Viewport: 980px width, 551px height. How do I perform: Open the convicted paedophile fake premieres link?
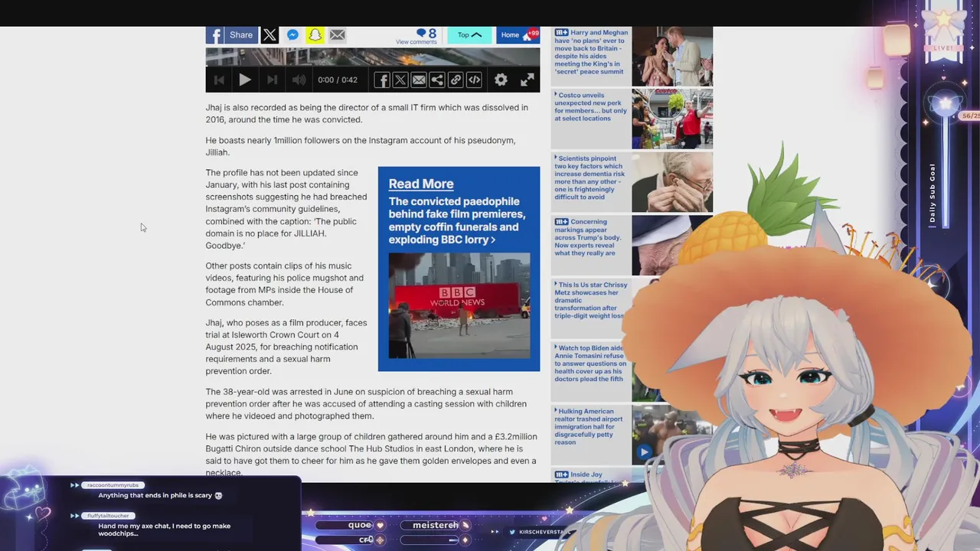[x=457, y=220]
